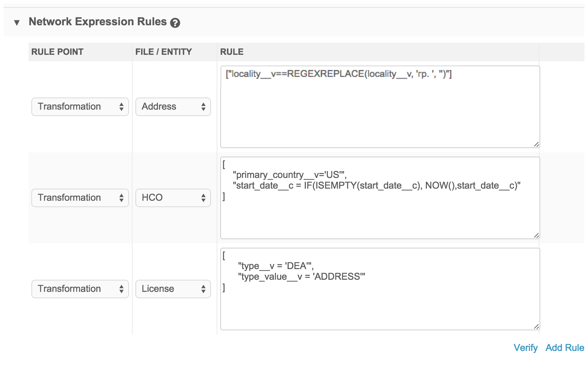This screenshot has height=373, width=588.
Task: Click the RULE column header
Action: (x=232, y=52)
